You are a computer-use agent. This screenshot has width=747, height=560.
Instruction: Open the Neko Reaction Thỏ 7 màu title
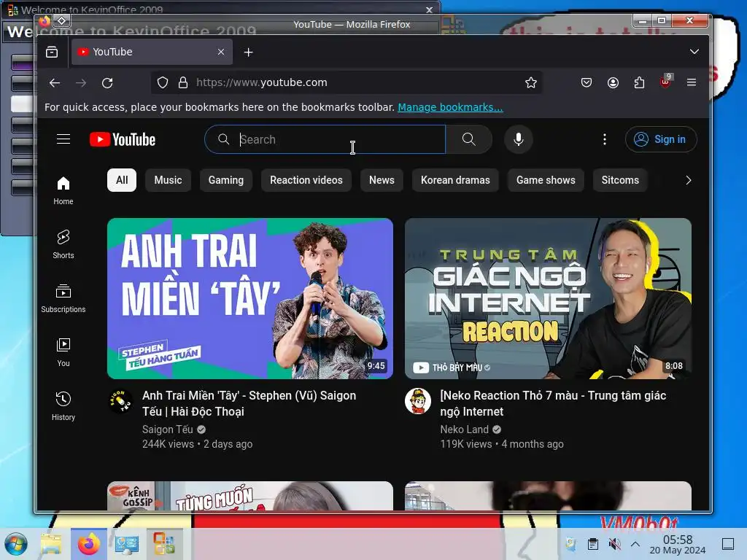coord(553,403)
